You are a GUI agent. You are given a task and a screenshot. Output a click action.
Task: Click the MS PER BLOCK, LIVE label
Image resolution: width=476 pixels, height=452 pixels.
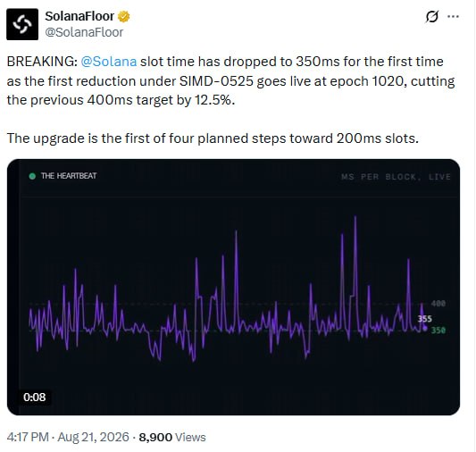(x=396, y=177)
